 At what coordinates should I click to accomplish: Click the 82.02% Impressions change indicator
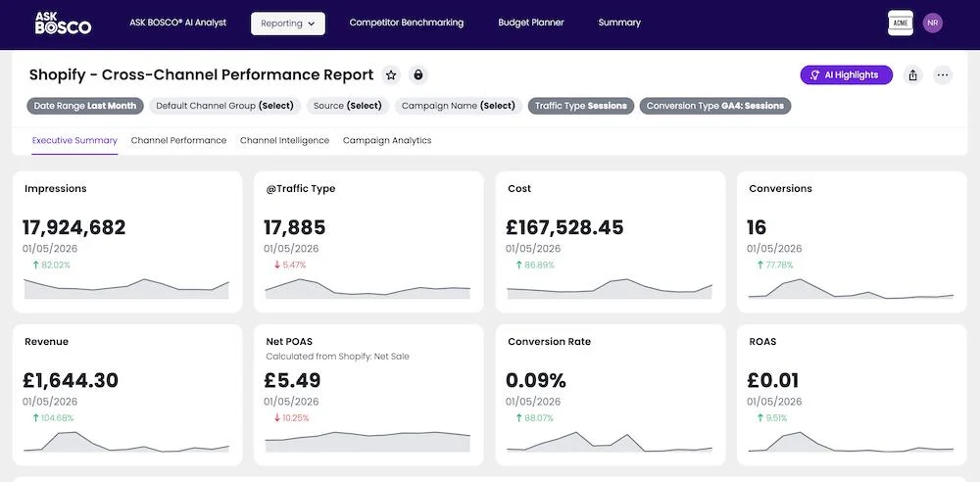51,265
